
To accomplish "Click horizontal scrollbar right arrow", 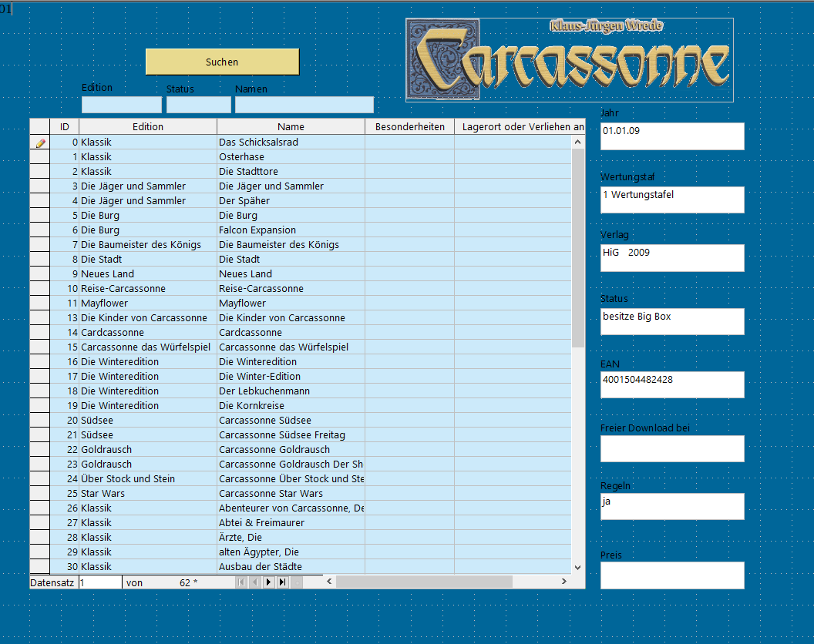I will [565, 581].
